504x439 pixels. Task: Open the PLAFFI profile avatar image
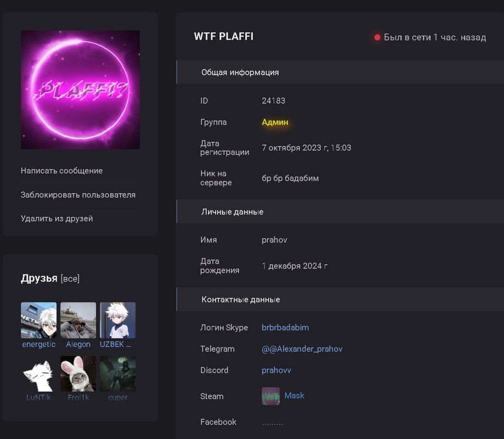tap(81, 90)
